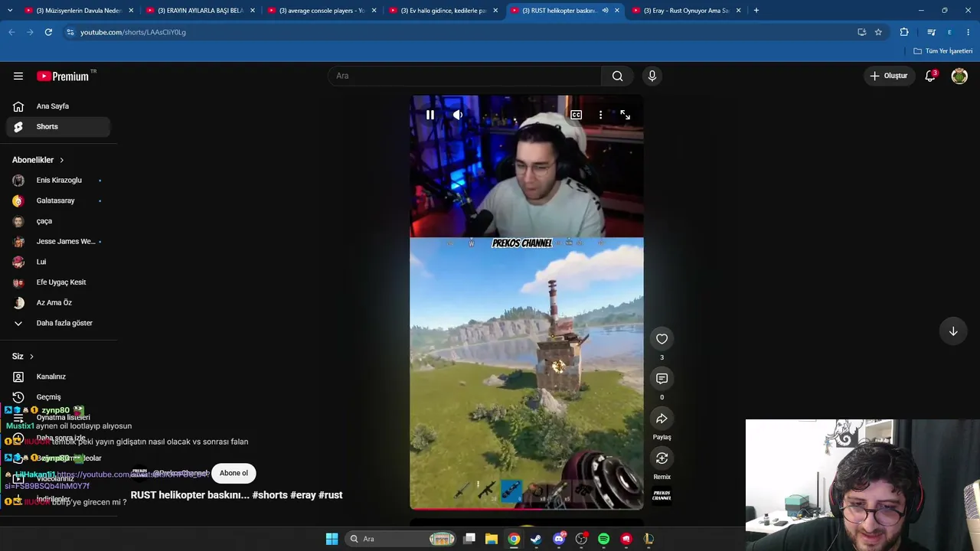Open Az Ama Öz channel
The width and height of the screenshot is (980, 551).
pyautogui.click(x=58, y=302)
